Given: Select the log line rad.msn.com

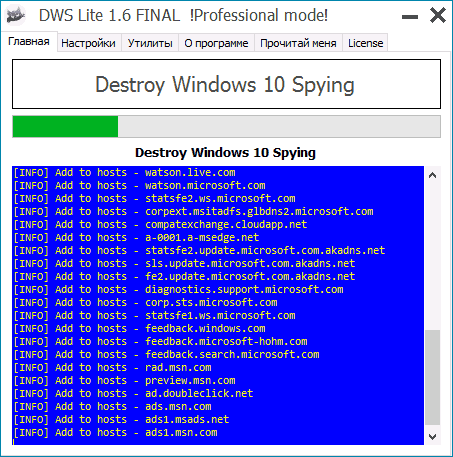Looking at the screenshot, I should tap(112, 368).
